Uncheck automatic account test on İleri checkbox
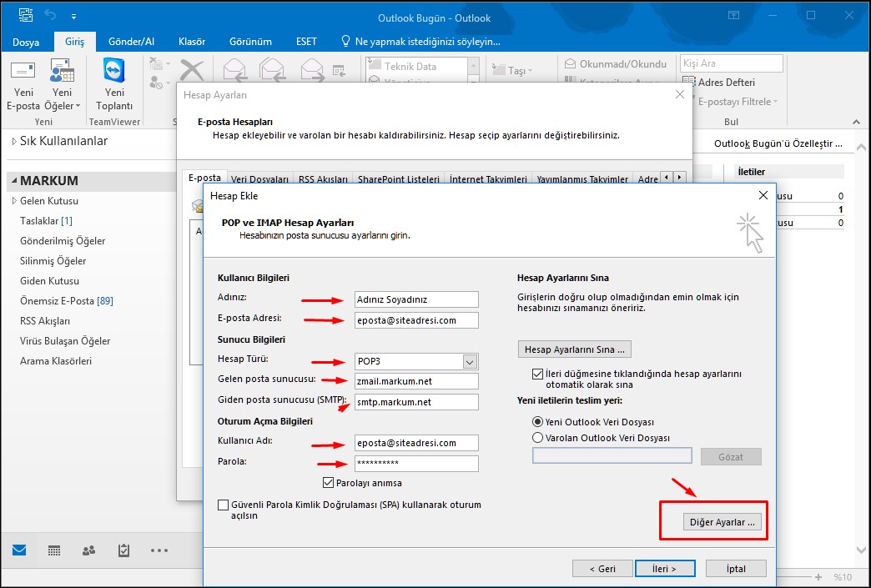Image resolution: width=871 pixels, height=588 pixels. (x=537, y=374)
